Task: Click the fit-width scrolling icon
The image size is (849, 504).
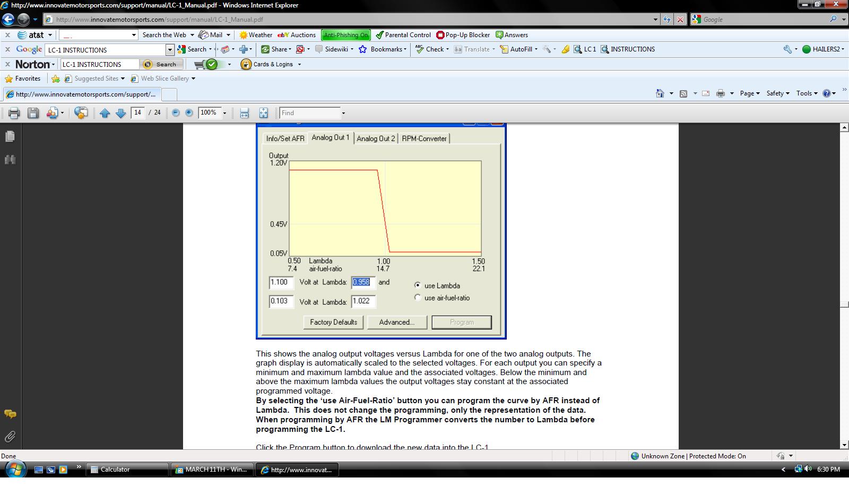Action: tap(244, 113)
